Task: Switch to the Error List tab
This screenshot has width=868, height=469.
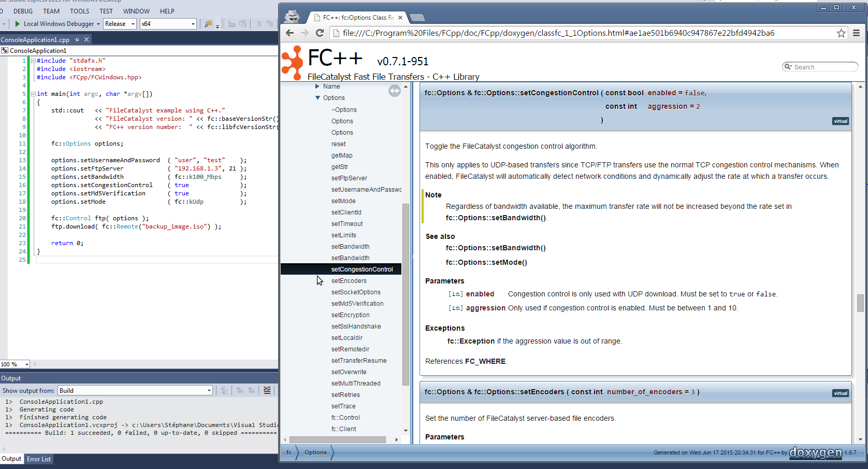Action: 39,459
